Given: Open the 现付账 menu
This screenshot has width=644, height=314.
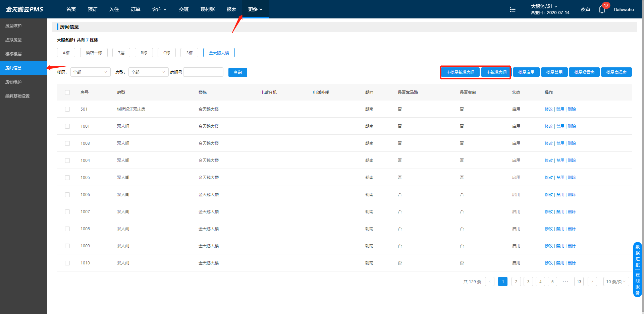Looking at the screenshot, I should [208, 9].
